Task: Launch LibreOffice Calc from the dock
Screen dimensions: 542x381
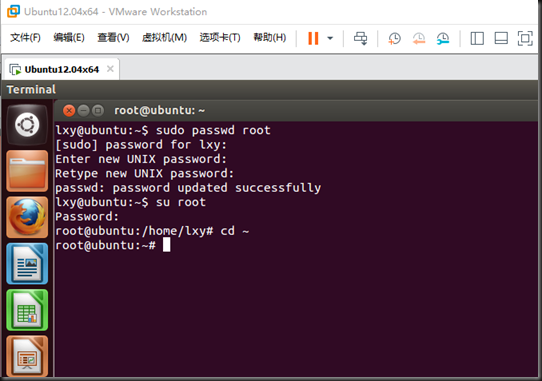Action: 27,310
